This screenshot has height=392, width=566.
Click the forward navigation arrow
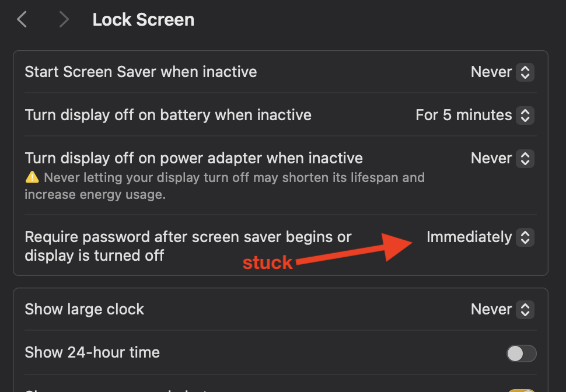(64, 19)
